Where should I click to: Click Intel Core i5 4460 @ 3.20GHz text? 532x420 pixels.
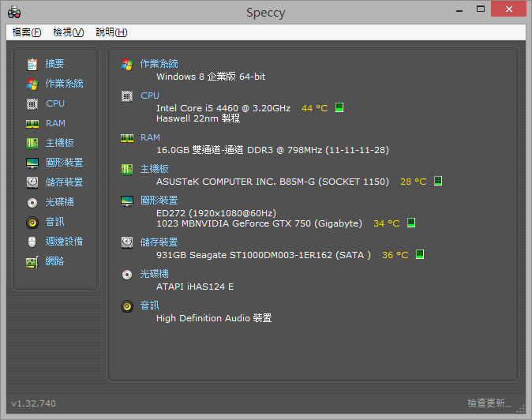click(223, 108)
